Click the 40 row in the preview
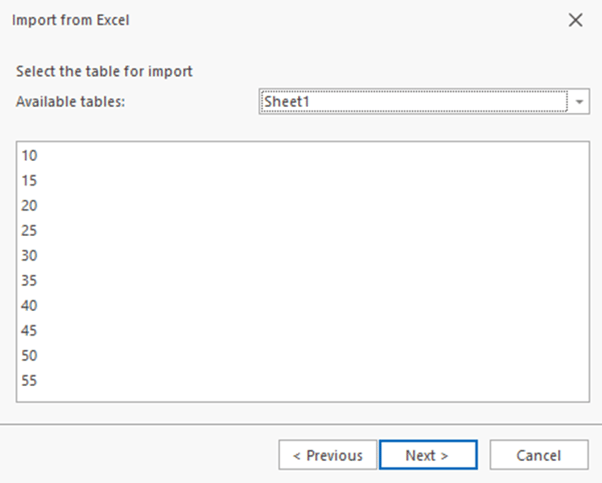 (x=29, y=306)
